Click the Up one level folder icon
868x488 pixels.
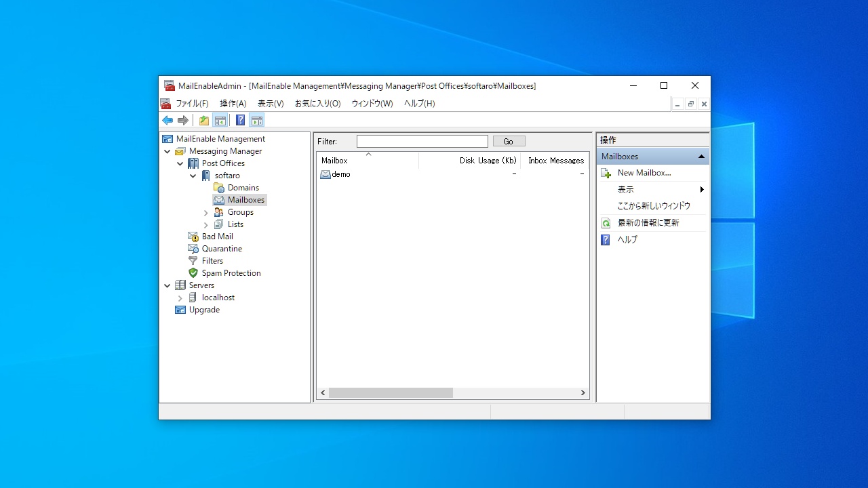pos(203,121)
